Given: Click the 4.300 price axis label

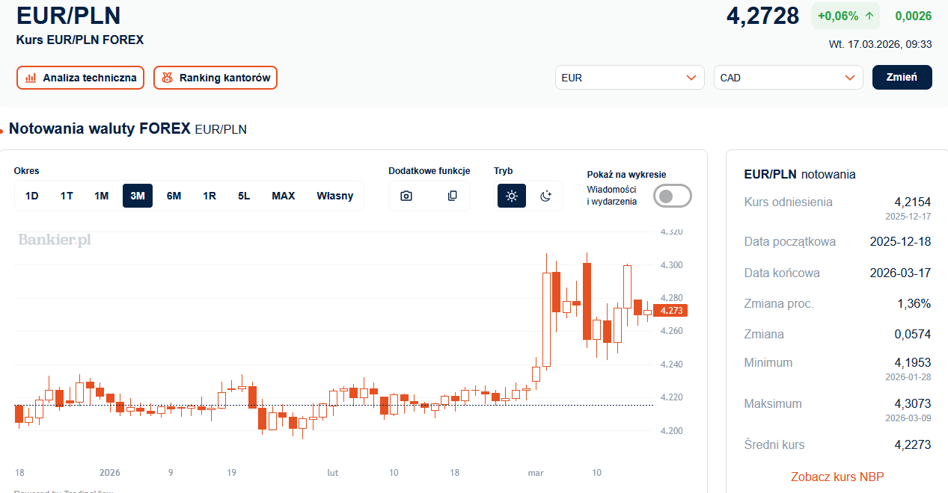Looking at the screenshot, I should (x=672, y=265).
